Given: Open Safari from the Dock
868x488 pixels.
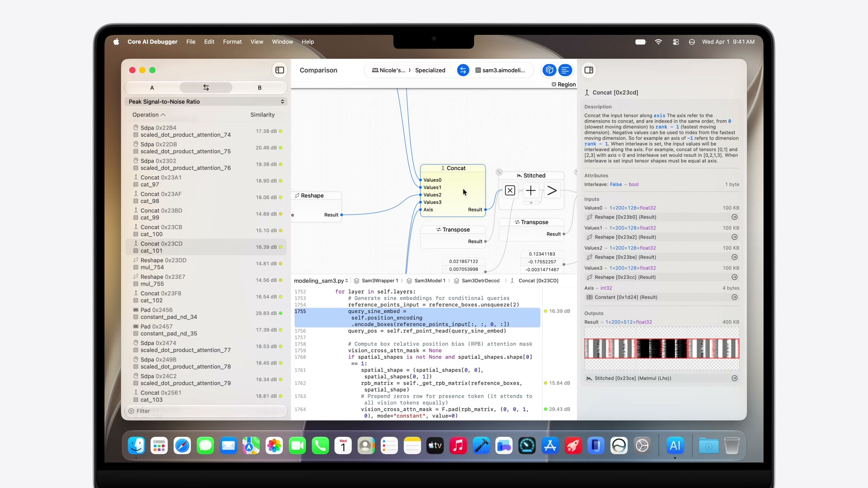Looking at the screenshot, I should pyautogui.click(x=182, y=446).
